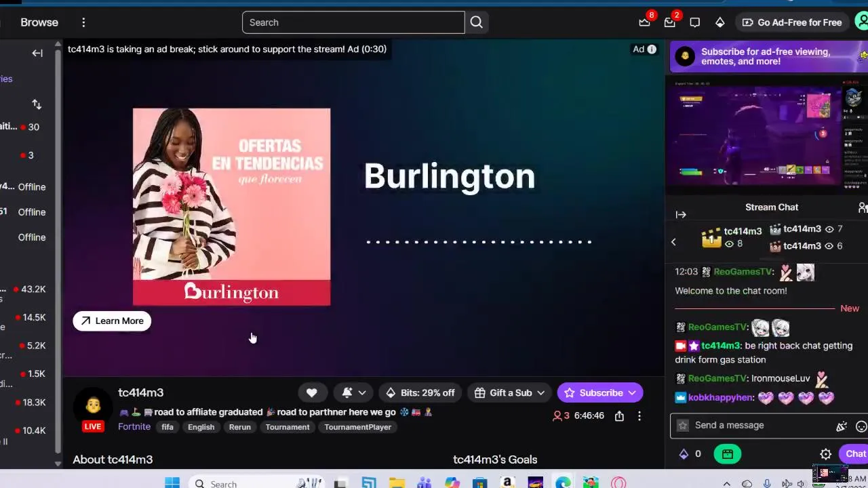Click the party popper icon in chat box
Screen dimensions: 868x488
[842, 426]
